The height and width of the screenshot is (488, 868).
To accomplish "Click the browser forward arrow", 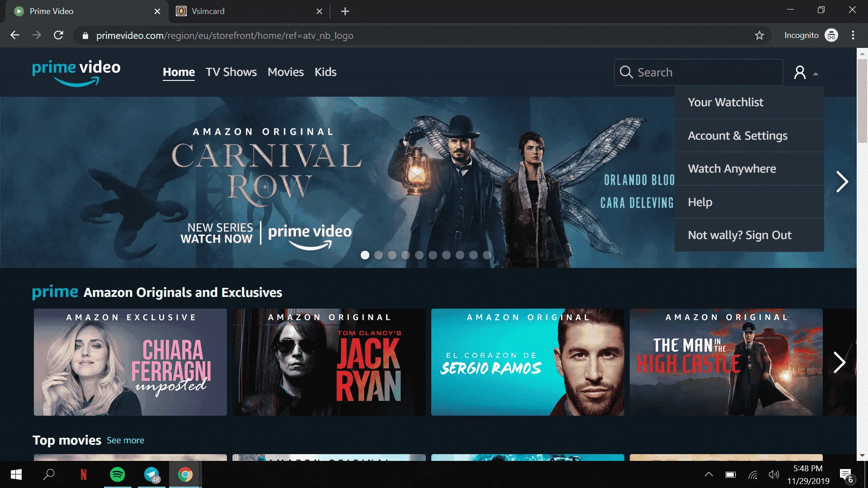I will pyautogui.click(x=37, y=35).
